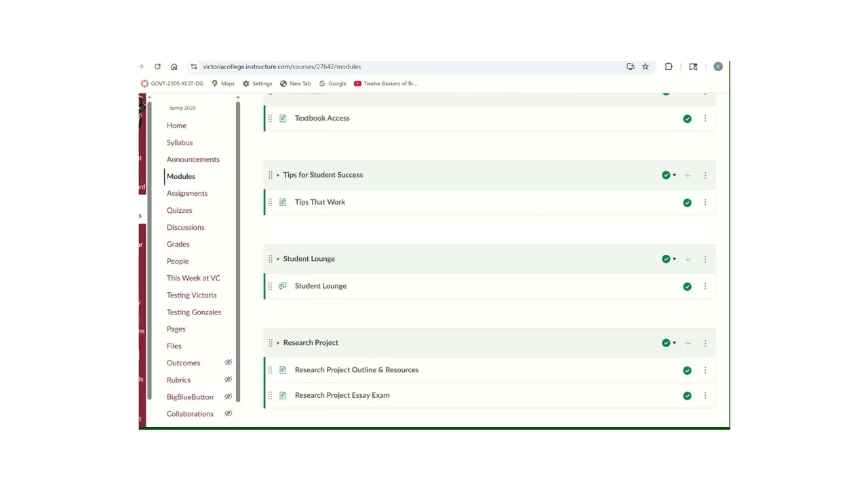
Task: Click the browser address bar URL
Action: point(281,66)
